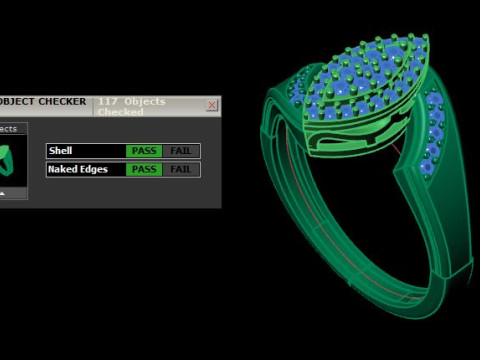Select FAIL for Naked Edges check
This screenshot has width=480, height=360.
pyautogui.click(x=181, y=169)
